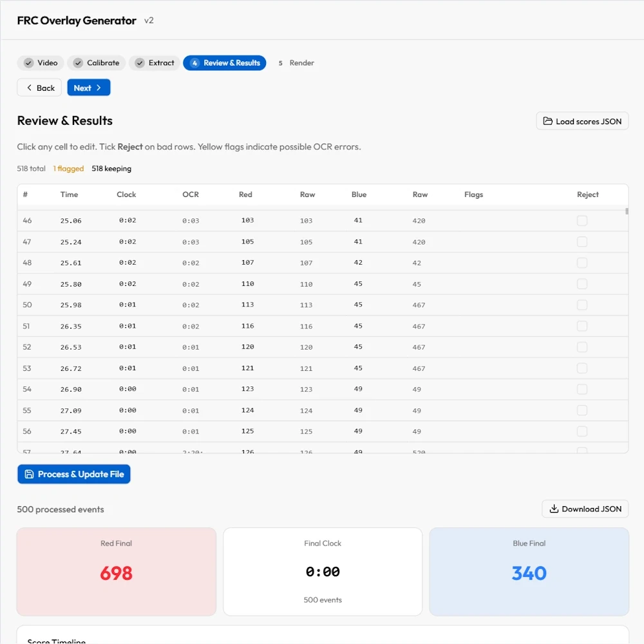Enable the Reject checkbox on row 50
This screenshot has height=644, width=644.
tap(582, 305)
